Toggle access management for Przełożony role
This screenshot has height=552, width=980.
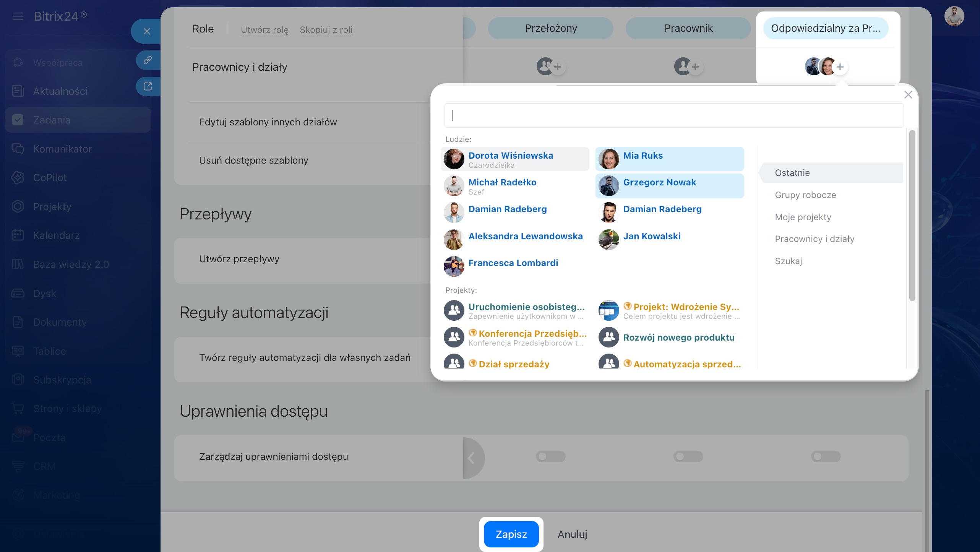click(551, 456)
